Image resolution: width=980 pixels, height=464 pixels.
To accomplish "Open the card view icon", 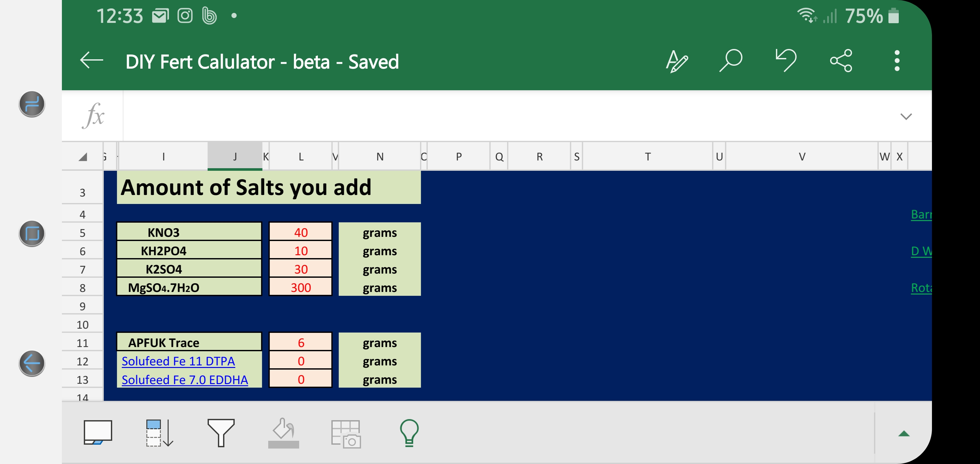I will [98, 432].
